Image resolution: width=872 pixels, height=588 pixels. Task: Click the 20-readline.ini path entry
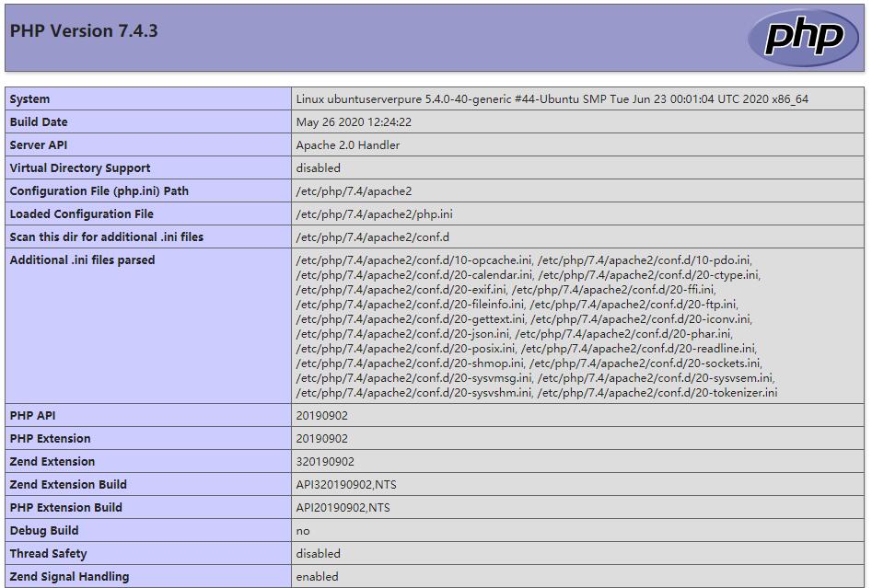[639, 349]
